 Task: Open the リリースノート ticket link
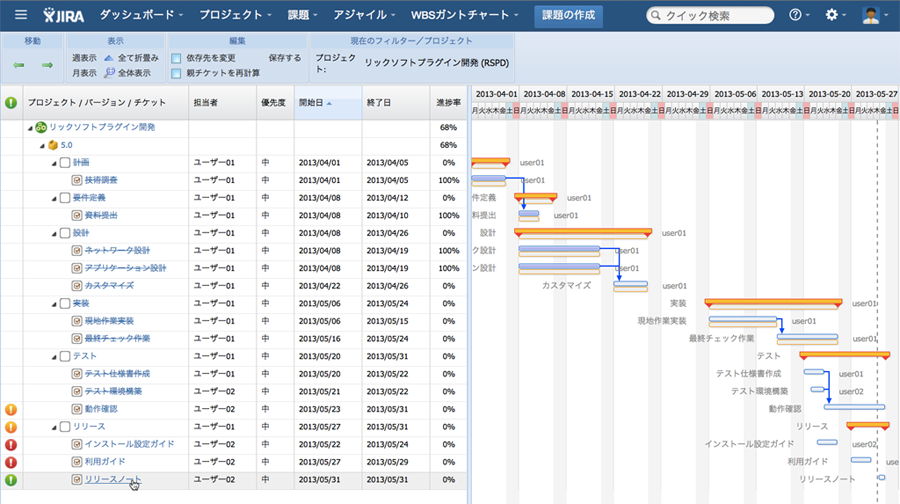pyautogui.click(x=112, y=479)
